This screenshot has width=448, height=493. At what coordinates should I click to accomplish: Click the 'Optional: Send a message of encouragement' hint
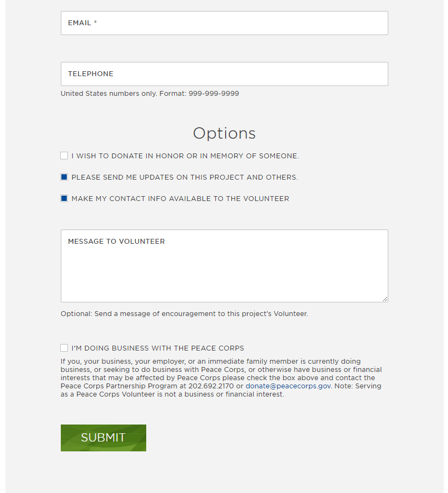tap(184, 314)
